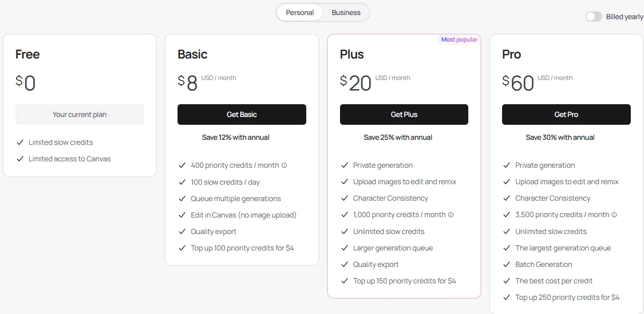Click checkmark icon beside Batch Generation
Image resolution: width=644 pixels, height=314 pixels.
[507, 265]
